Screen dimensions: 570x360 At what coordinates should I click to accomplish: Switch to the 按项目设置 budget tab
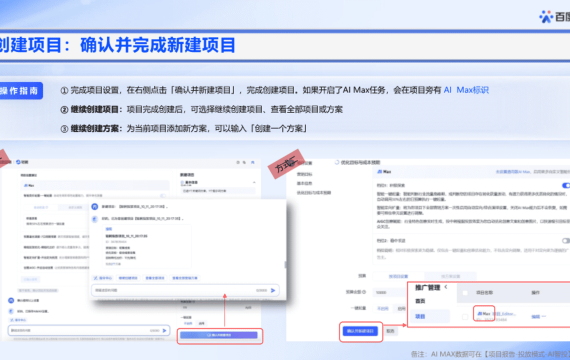pyautogui.click(x=398, y=276)
